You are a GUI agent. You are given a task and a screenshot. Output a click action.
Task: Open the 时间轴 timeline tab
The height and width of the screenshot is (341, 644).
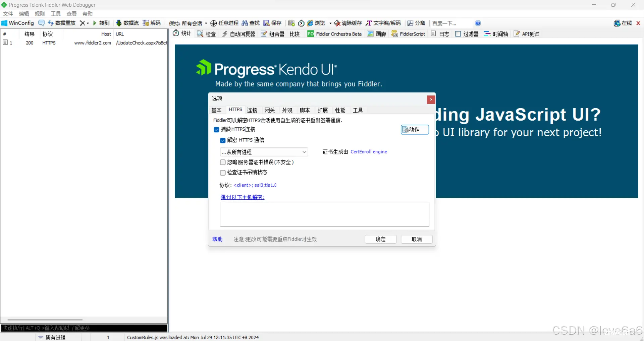click(x=496, y=34)
